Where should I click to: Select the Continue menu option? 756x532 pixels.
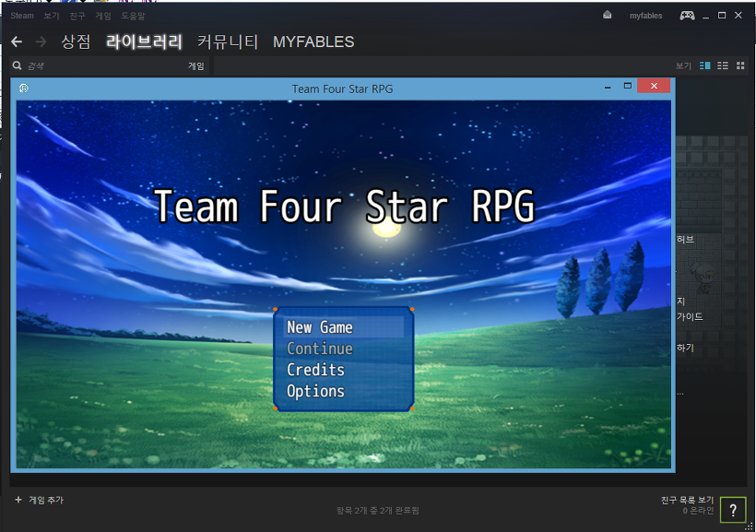[x=343, y=349]
